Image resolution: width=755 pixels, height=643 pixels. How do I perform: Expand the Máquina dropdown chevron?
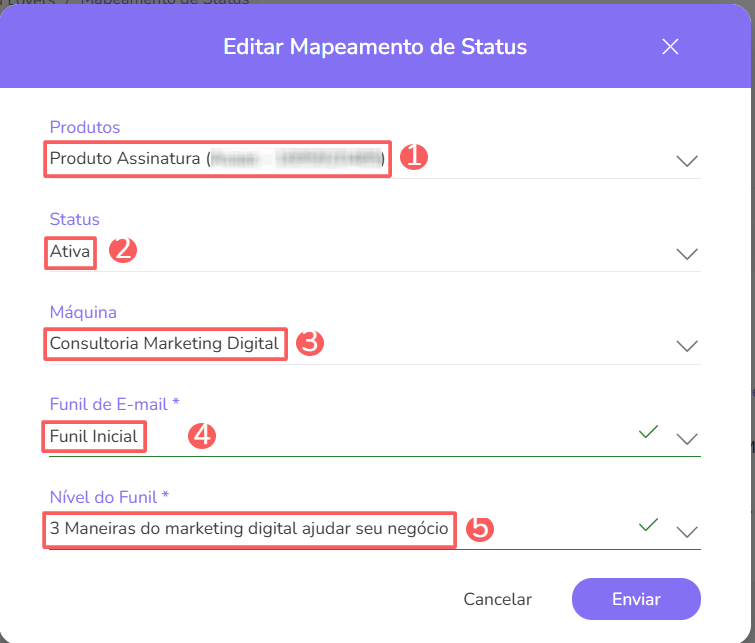coord(686,346)
